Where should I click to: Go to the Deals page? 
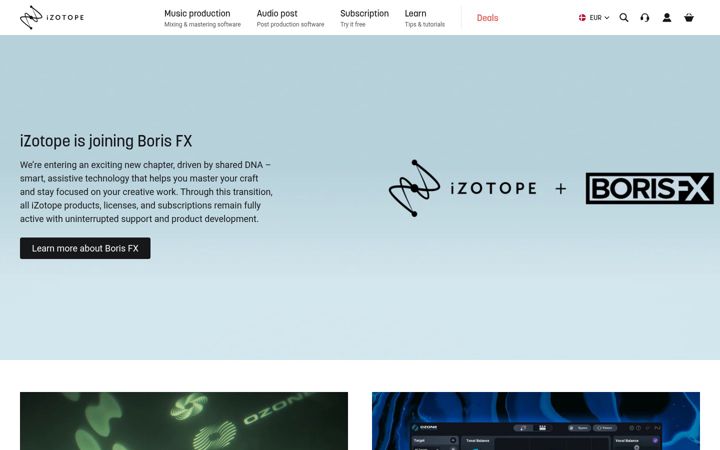(487, 18)
